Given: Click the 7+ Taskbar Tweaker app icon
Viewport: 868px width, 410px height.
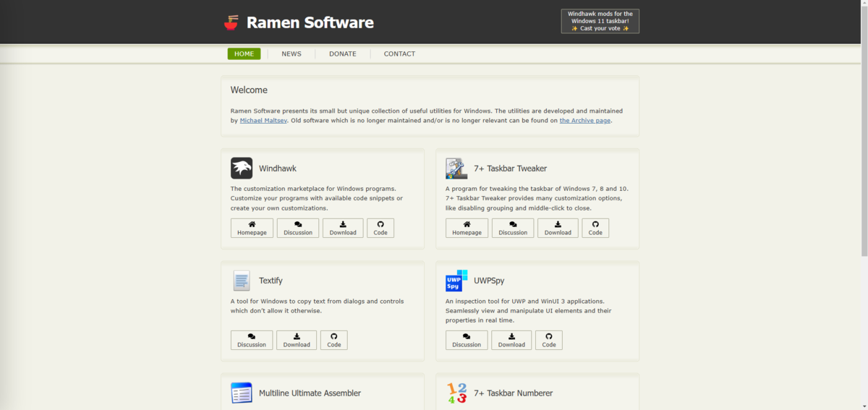Looking at the screenshot, I should 456,168.
